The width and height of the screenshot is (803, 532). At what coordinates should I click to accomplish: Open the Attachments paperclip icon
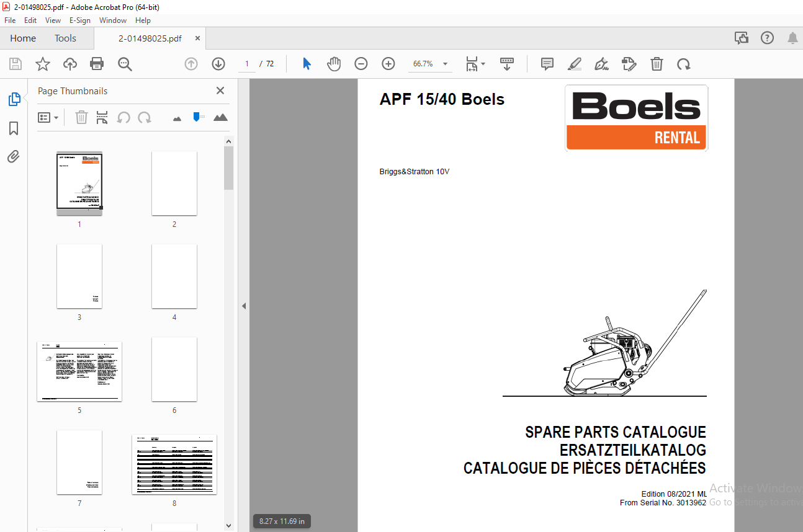pyautogui.click(x=14, y=156)
